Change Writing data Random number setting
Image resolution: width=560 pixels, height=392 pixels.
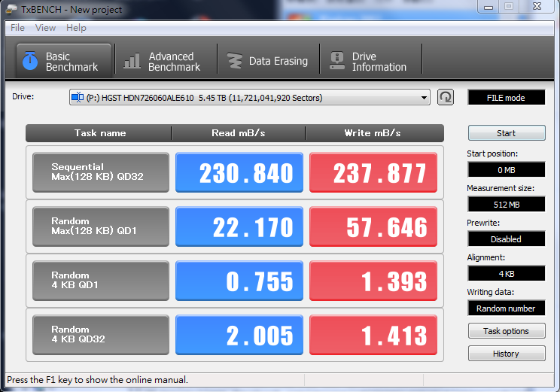pos(507,308)
